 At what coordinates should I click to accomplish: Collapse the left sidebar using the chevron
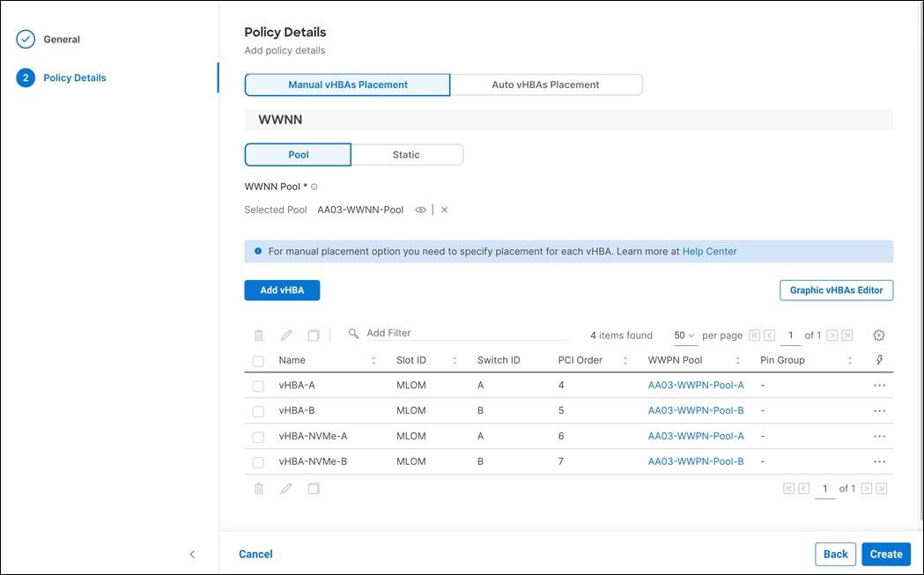192,554
